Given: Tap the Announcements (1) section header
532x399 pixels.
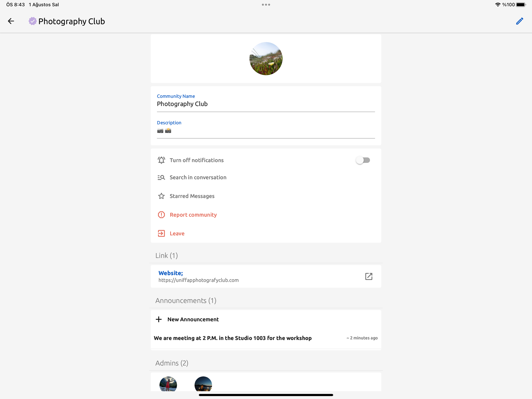Looking at the screenshot, I should point(186,301).
